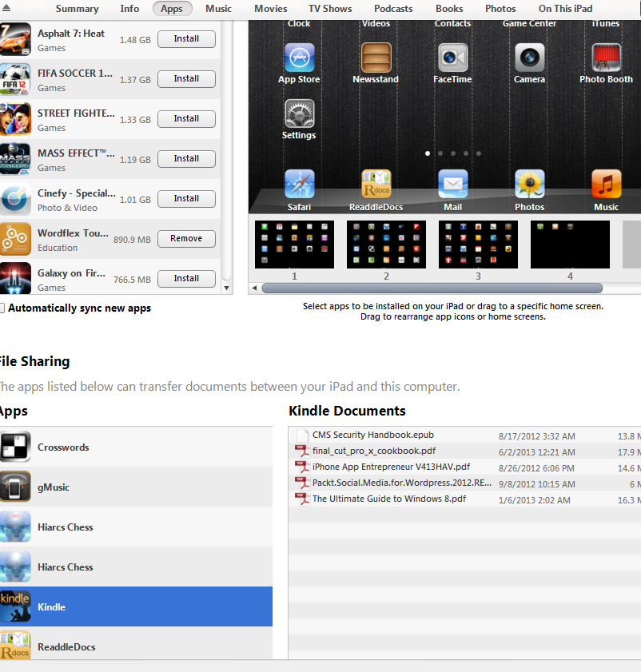Screen dimensions: 641x672
Task: Click Install next to Cinefy
Action: pos(186,198)
